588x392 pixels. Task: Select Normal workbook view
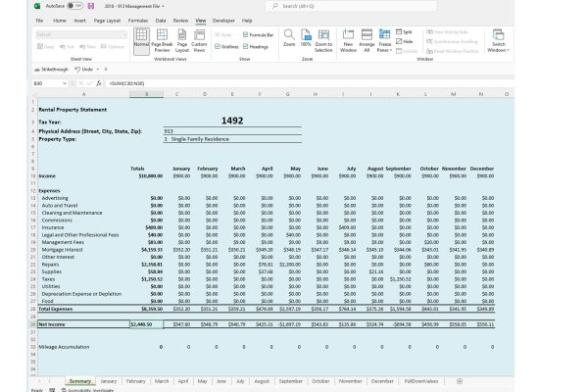pos(141,41)
